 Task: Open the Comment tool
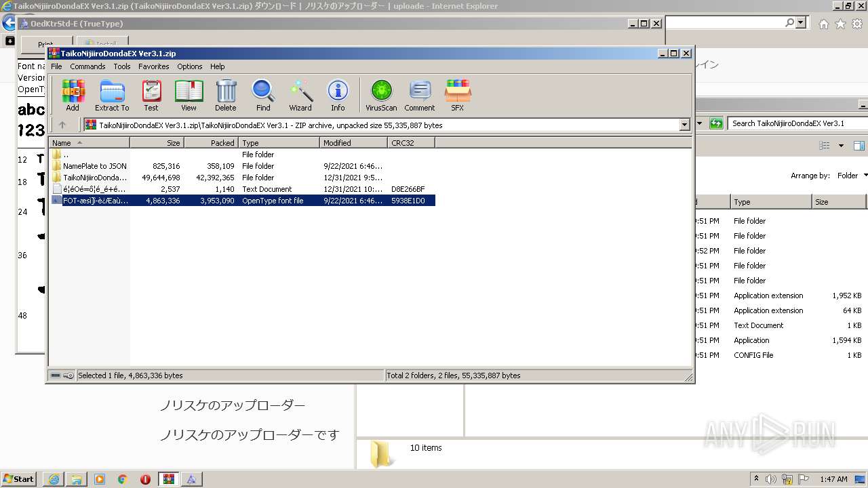click(x=420, y=96)
